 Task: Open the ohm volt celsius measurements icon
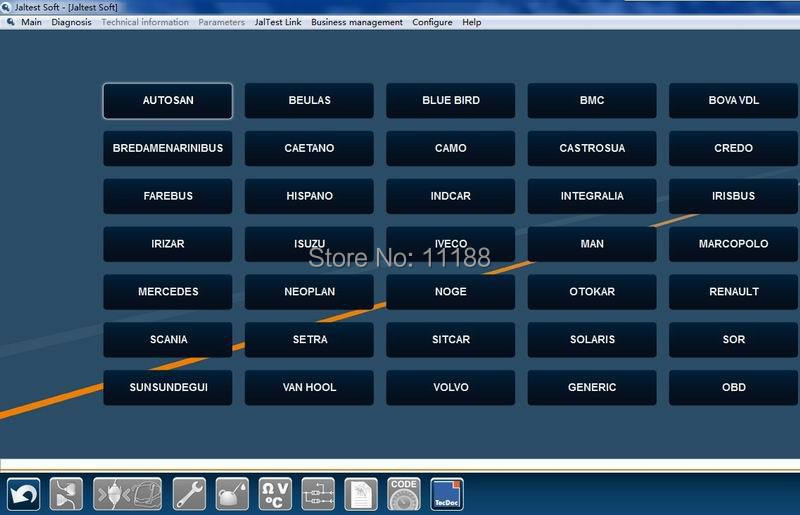click(275, 494)
